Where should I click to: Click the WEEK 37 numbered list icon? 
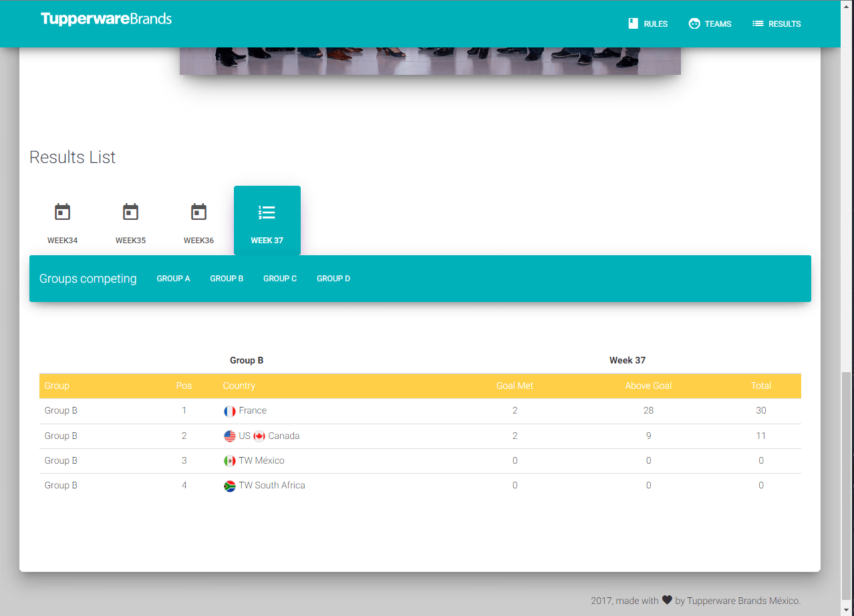267,212
